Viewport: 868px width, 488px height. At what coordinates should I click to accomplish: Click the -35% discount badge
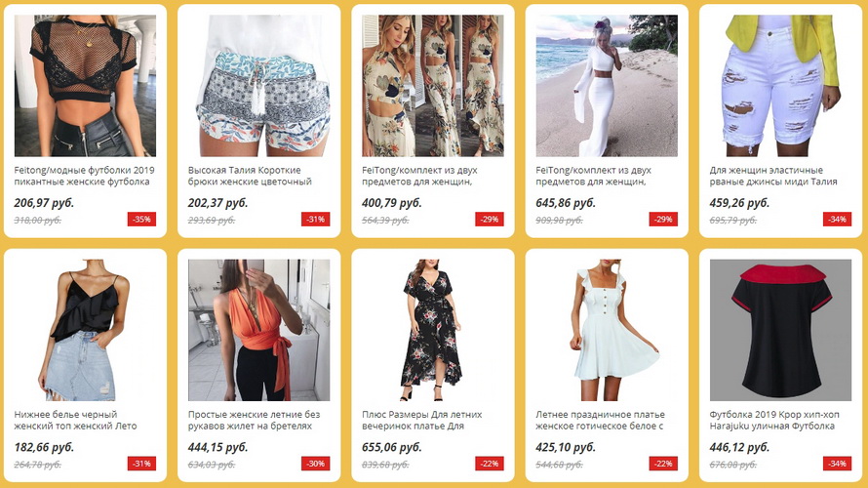(141, 220)
